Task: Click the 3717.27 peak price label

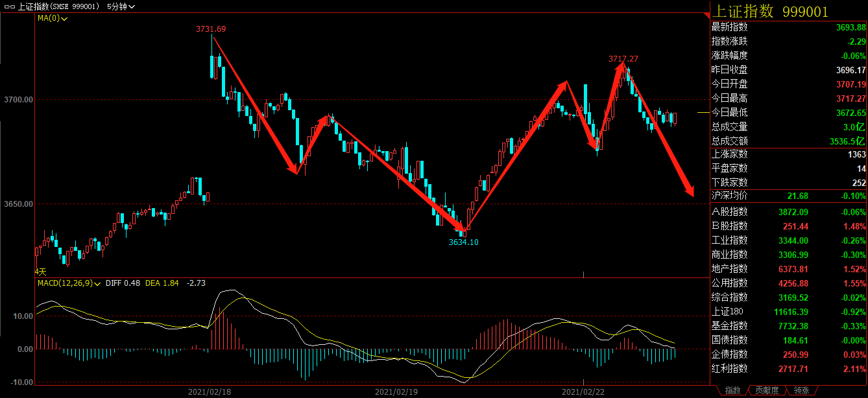Action: (623, 59)
